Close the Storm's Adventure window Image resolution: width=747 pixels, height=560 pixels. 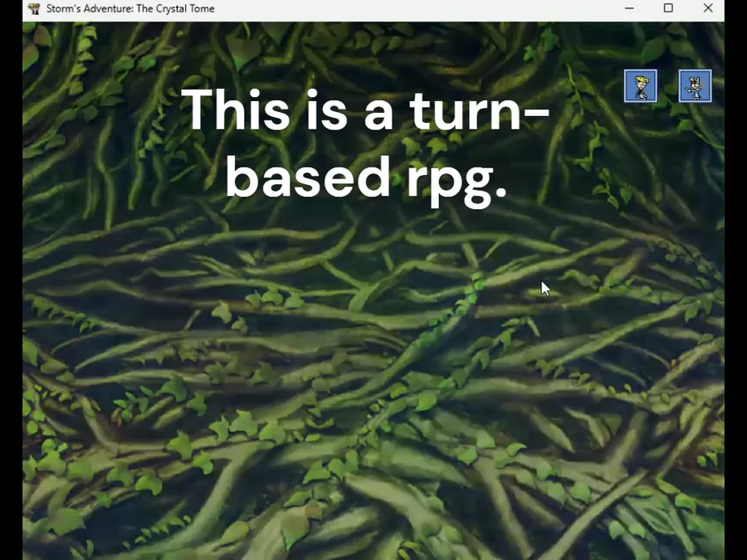[x=708, y=8]
